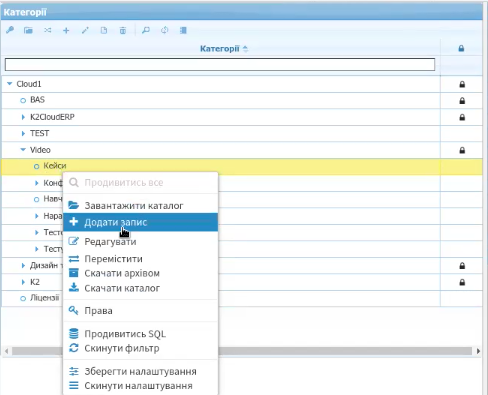Viewport: 488px width, 395px height.
Task: Click the Video label text
Action: tap(40, 150)
